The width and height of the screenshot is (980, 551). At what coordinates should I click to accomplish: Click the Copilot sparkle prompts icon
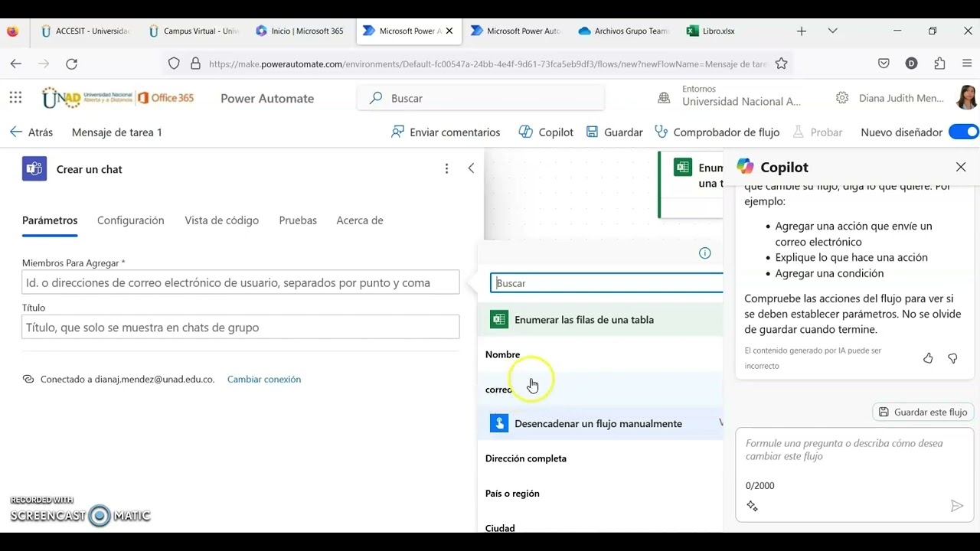(x=752, y=506)
